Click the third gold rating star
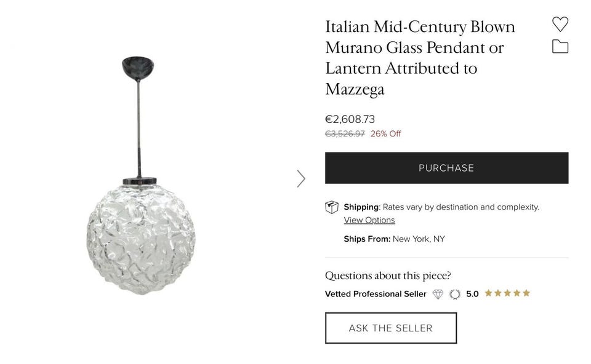 tap(507, 293)
